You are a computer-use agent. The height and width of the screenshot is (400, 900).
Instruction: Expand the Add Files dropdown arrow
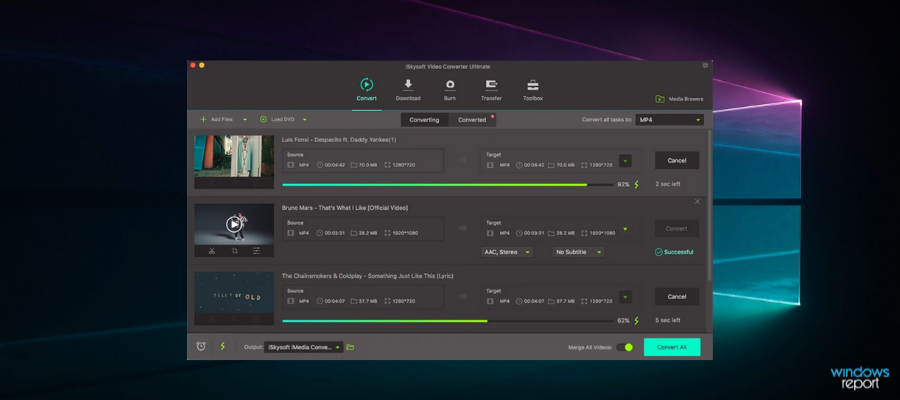click(x=245, y=120)
